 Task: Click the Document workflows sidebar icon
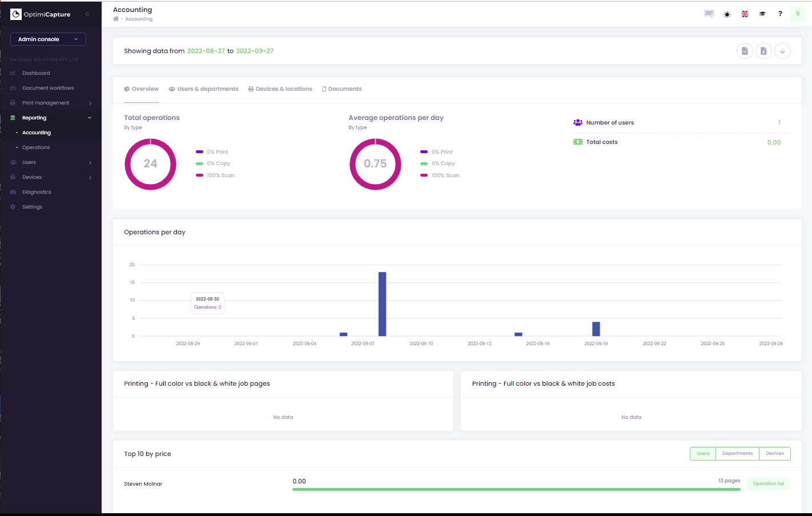[x=13, y=88]
